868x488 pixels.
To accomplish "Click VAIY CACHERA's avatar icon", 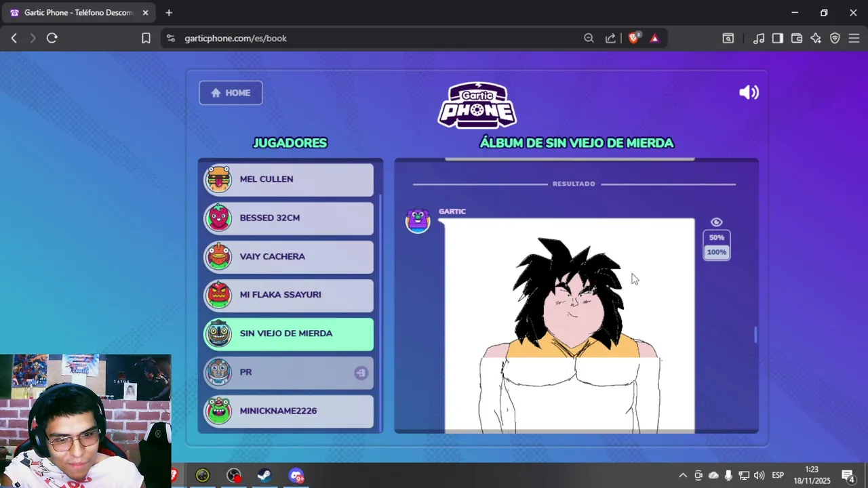I will (218, 256).
